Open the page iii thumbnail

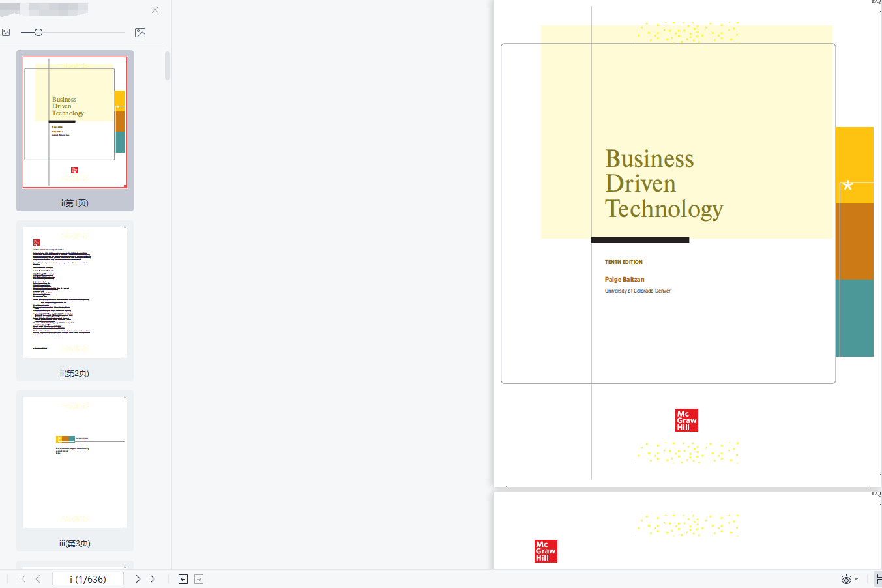75,462
